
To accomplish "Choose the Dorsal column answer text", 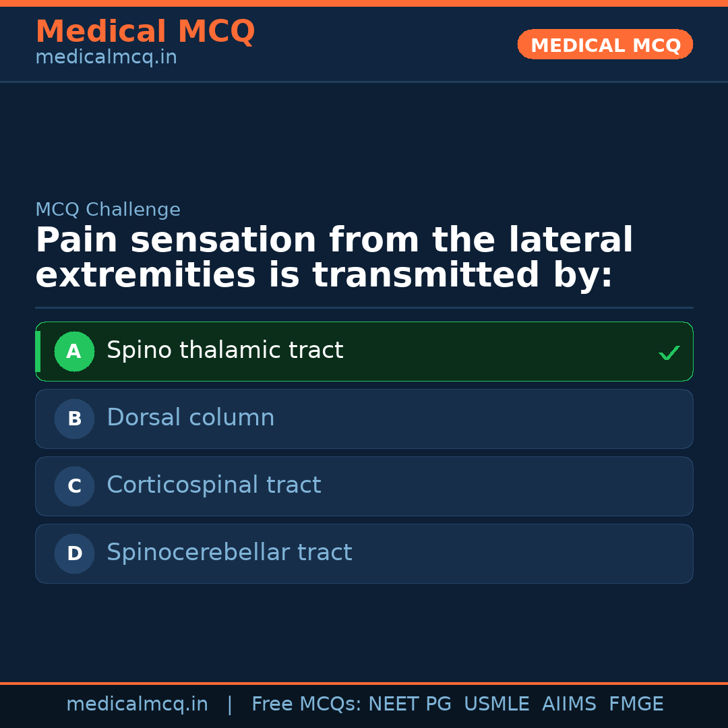I will (x=190, y=418).
